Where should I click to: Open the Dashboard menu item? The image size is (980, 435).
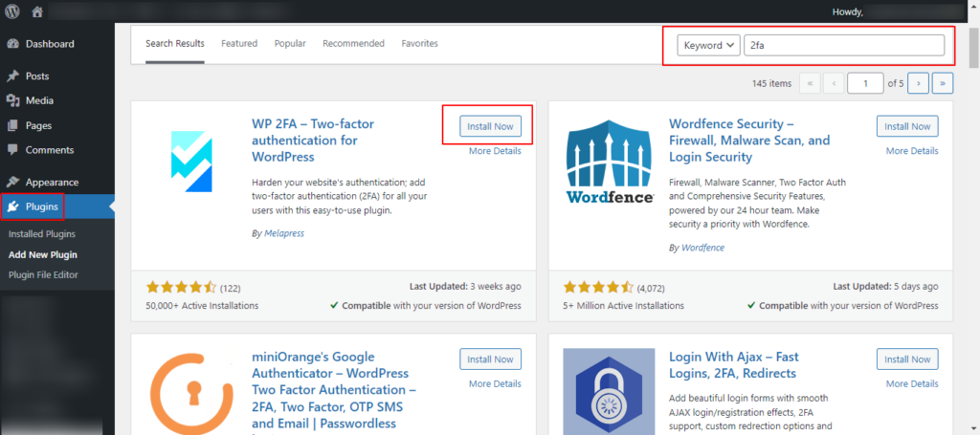point(49,44)
